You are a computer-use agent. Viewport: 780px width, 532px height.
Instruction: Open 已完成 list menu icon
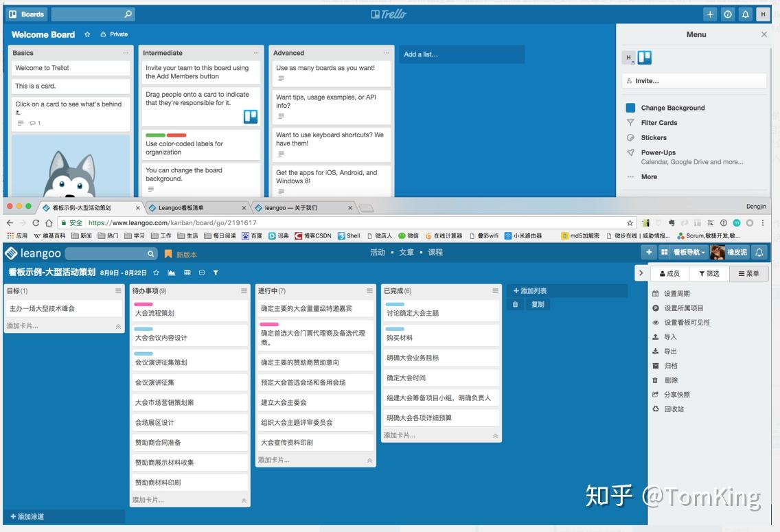(x=496, y=291)
